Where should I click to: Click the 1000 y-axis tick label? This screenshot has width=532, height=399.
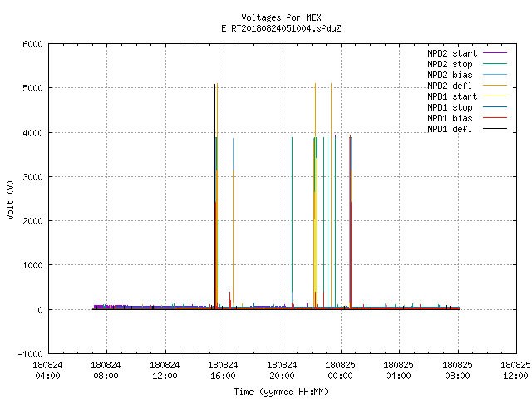[32, 265]
